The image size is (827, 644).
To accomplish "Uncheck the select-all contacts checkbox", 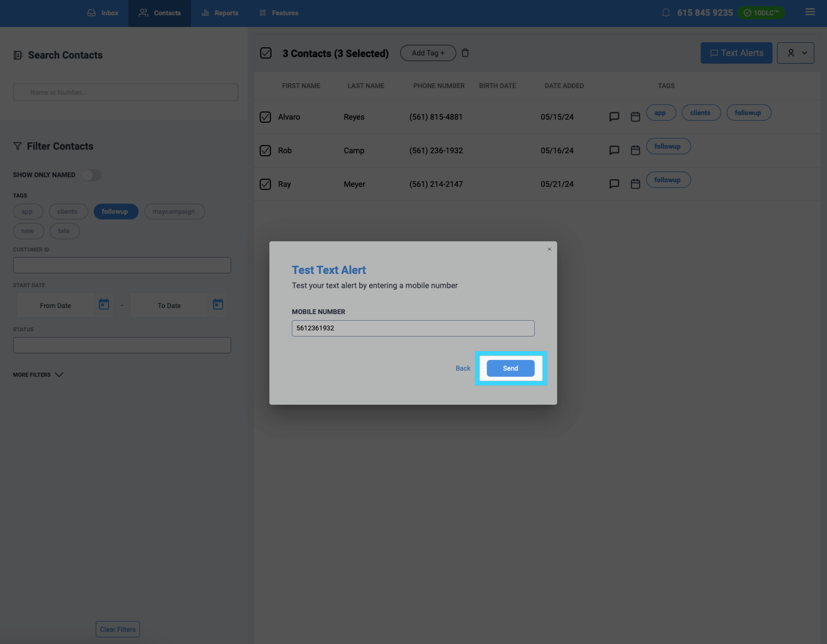I will point(266,53).
